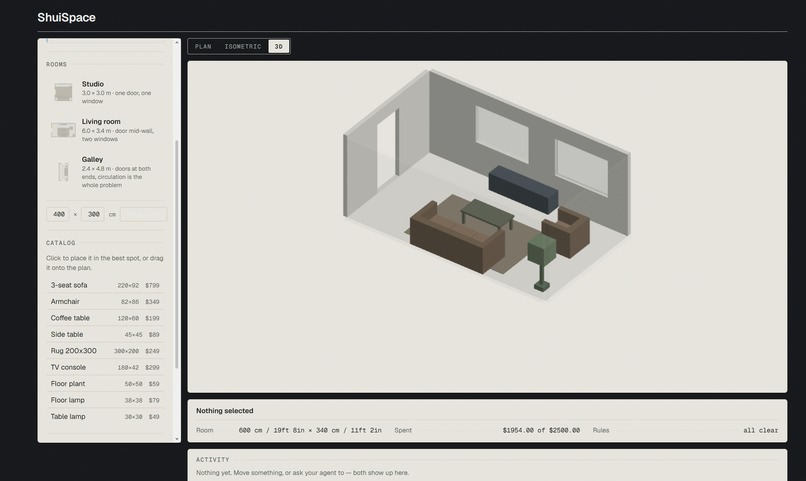Select the dark TV console in 3D view
Viewport: 806px width, 481px height.
[523, 189]
